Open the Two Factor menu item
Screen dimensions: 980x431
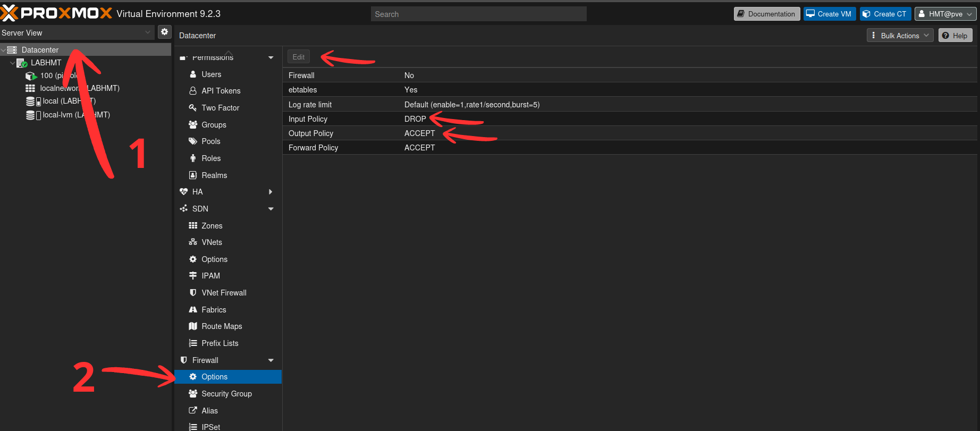coord(228,108)
